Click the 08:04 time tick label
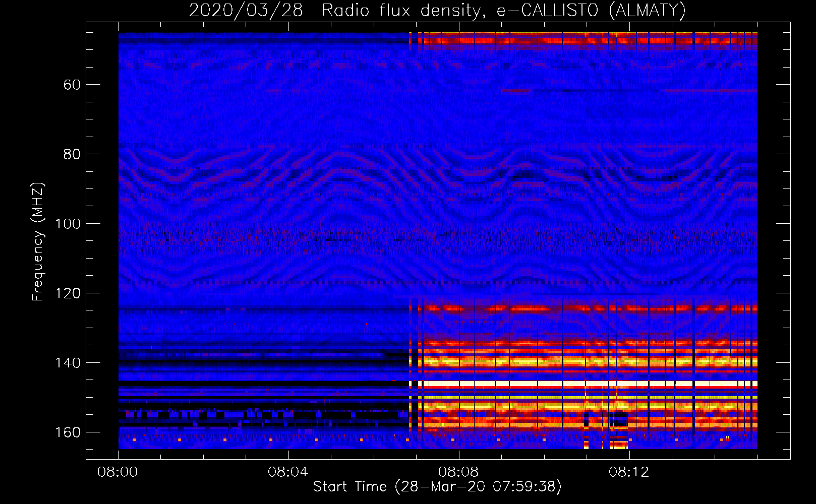The height and width of the screenshot is (504, 816). click(288, 472)
